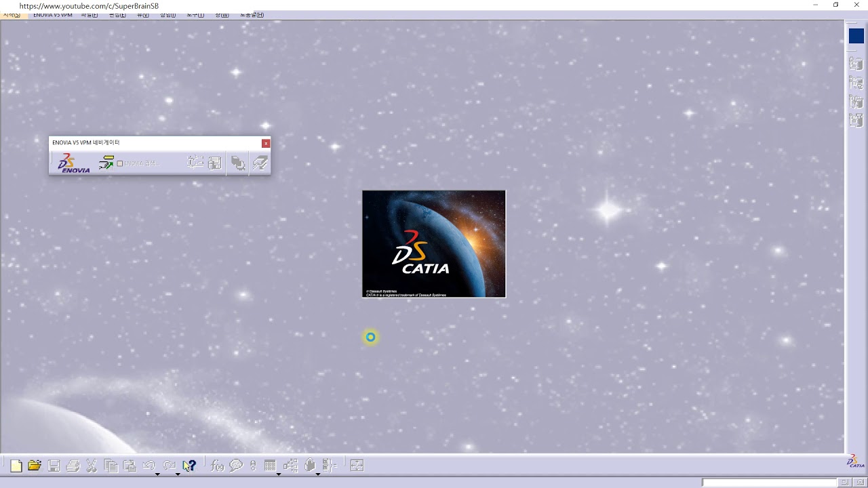Viewport: 868px width, 488px height.
Task: Open the View (V) menu
Action: pyautogui.click(x=143, y=15)
